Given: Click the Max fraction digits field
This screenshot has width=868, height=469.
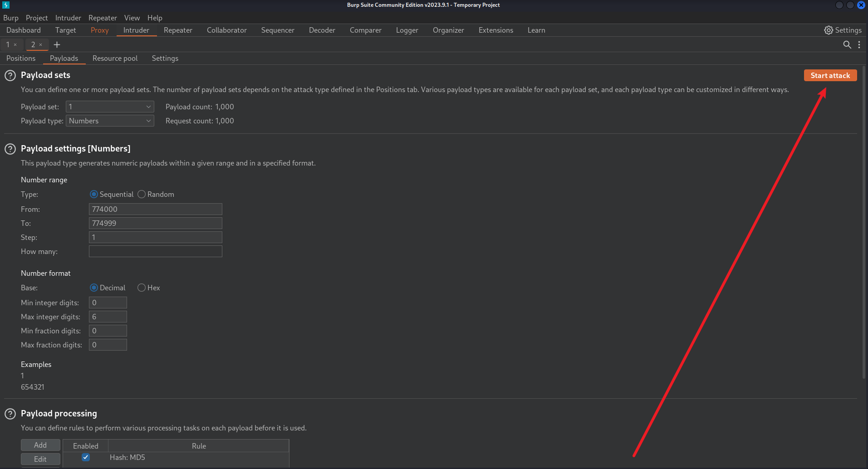Looking at the screenshot, I should point(108,345).
